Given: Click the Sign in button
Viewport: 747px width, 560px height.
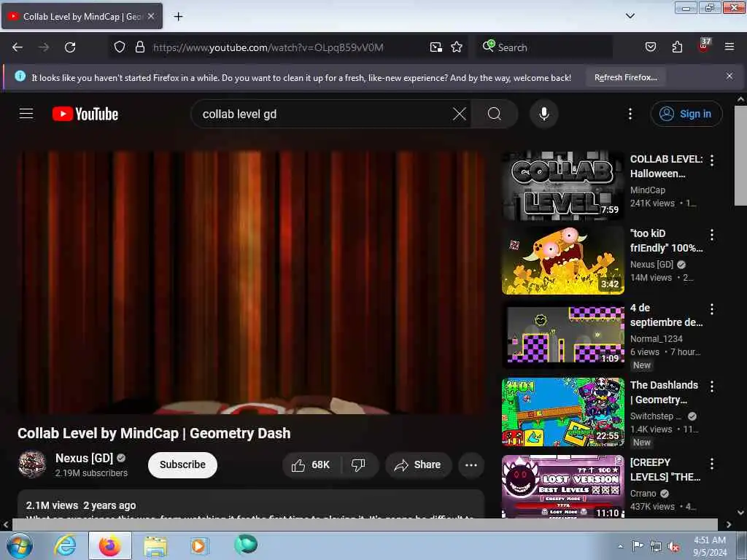Looking at the screenshot, I should [x=686, y=114].
